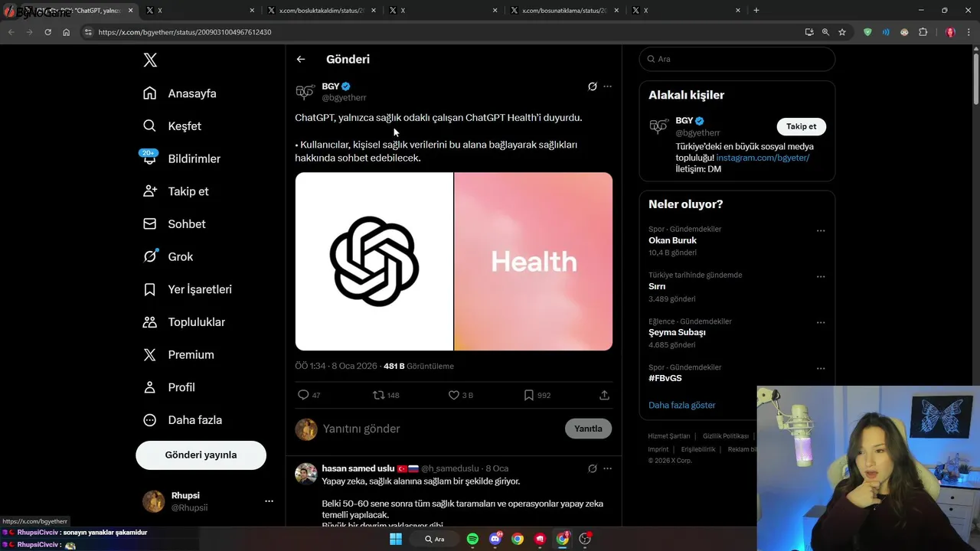Open Premium page
980x551 pixels.
pyautogui.click(x=179, y=354)
